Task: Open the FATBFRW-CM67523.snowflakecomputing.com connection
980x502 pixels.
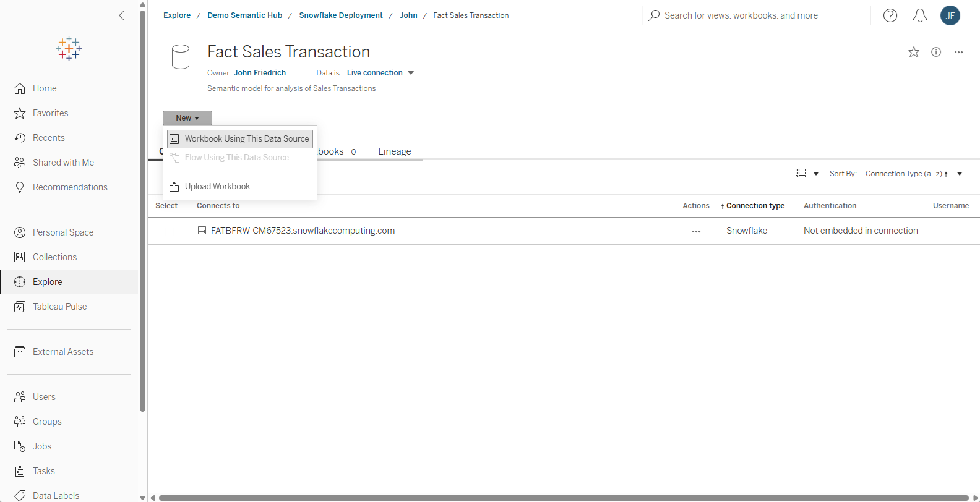Action: pos(303,231)
